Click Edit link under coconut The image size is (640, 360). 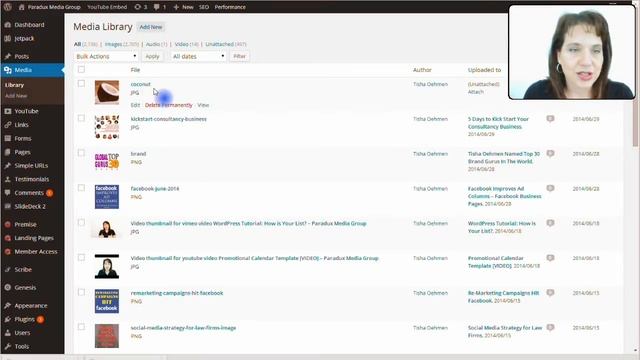click(x=135, y=105)
